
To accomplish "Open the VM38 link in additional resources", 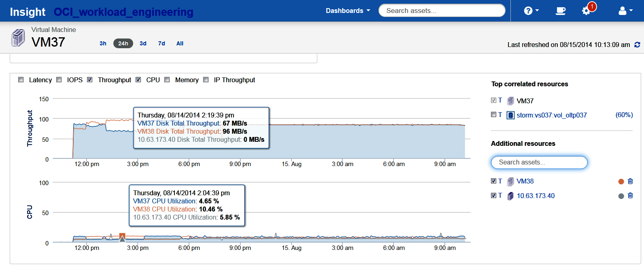I will pyautogui.click(x=525, y=181).
